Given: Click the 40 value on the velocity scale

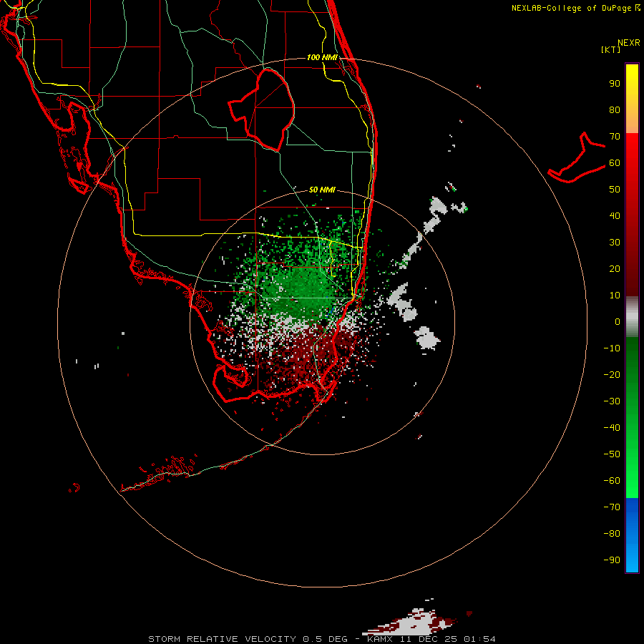Looking at the screenshot, I should [x=615, y=215].
